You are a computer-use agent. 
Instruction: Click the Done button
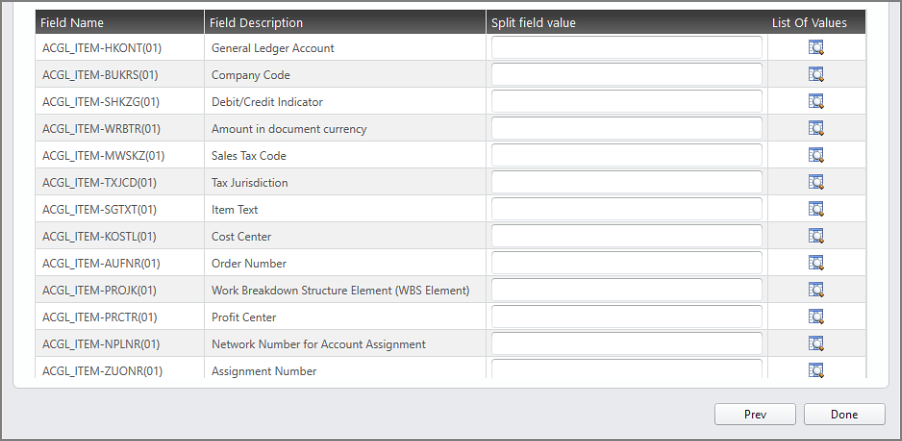[x=844, y=414]
